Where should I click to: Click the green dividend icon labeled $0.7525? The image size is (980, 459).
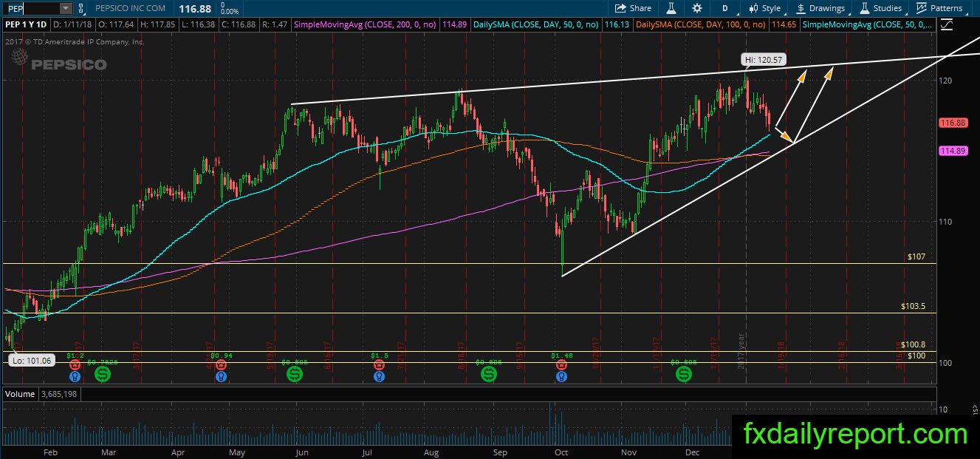(x=103, y=375)
